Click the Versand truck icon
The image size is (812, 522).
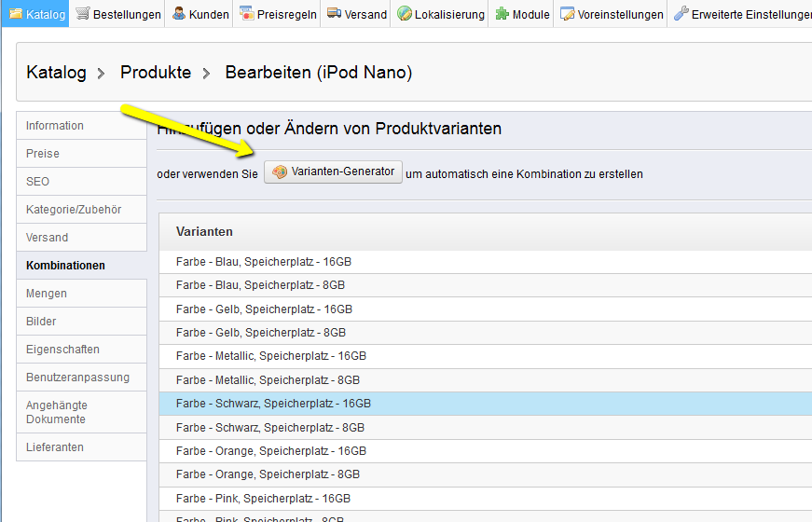point(334,13)
